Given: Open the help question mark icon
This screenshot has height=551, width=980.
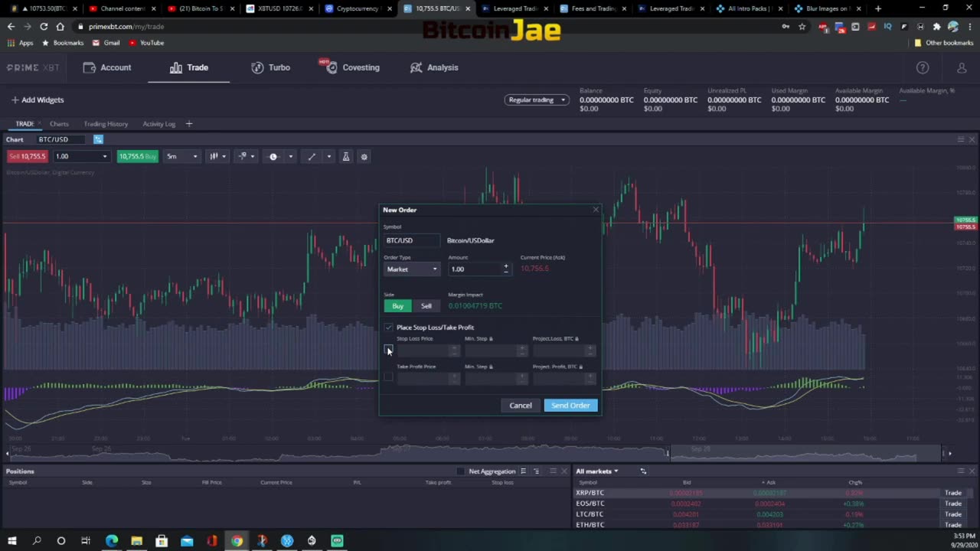Looking at the screenshot, I should (x=923, y=67).
